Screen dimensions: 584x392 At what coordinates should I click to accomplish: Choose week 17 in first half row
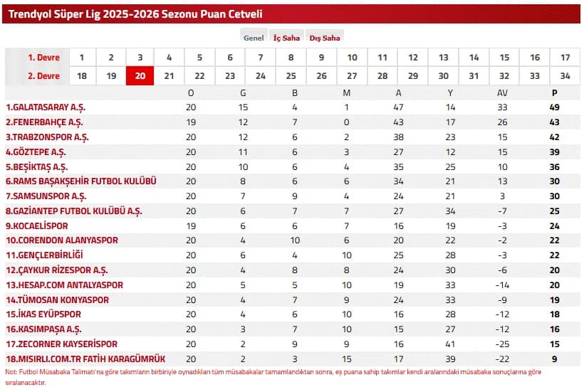tap(565, 58)
